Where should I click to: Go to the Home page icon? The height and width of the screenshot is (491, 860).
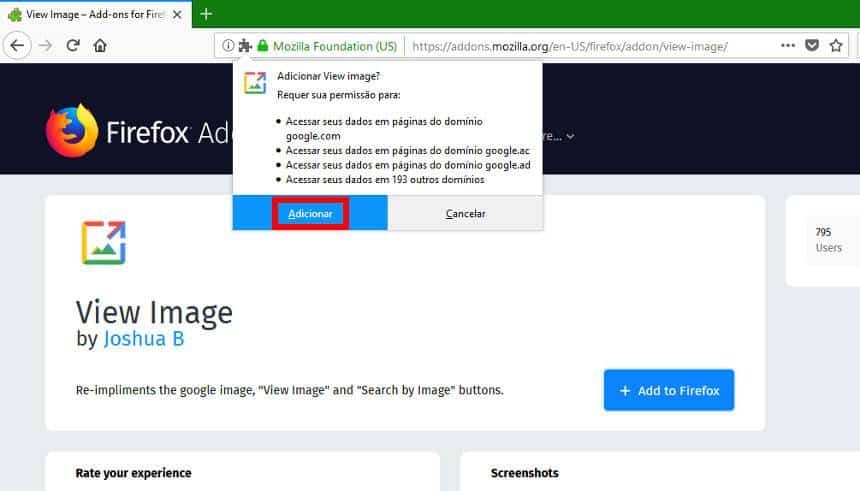coord(100,45)
